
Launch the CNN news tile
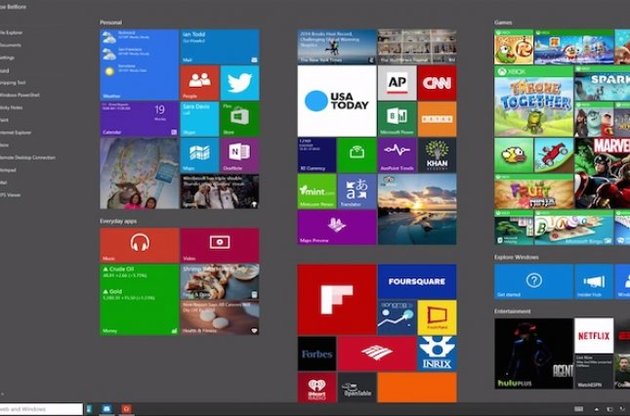(435, 82)
